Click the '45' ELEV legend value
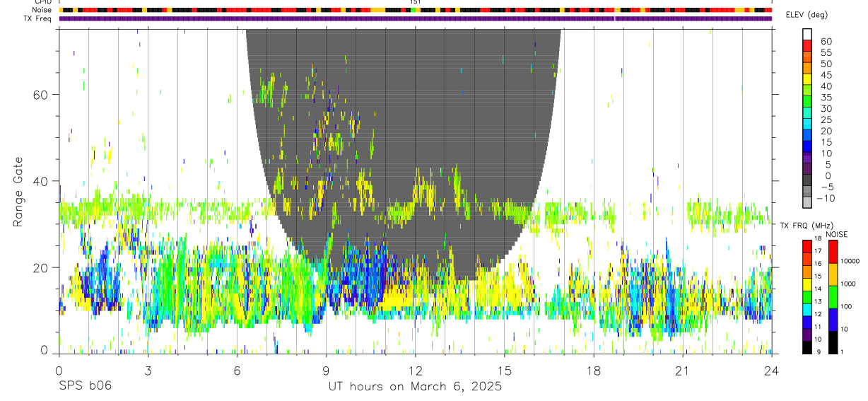The height and width of the screenshot is (401, 868). pos(825,74)
